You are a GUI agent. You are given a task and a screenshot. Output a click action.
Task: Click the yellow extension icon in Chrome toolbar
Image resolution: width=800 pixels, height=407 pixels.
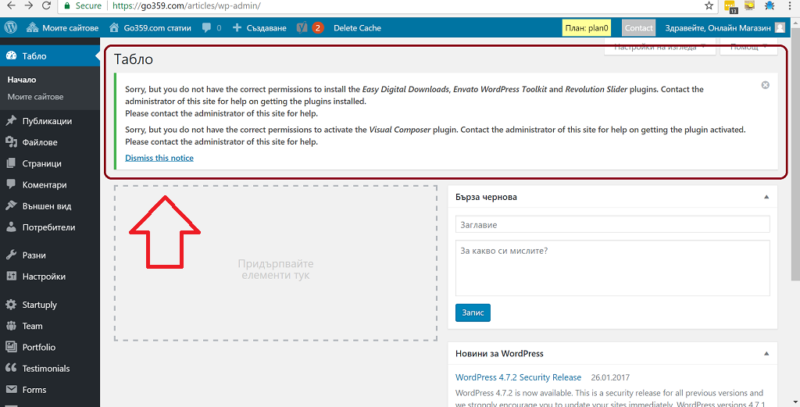(730, 6)
